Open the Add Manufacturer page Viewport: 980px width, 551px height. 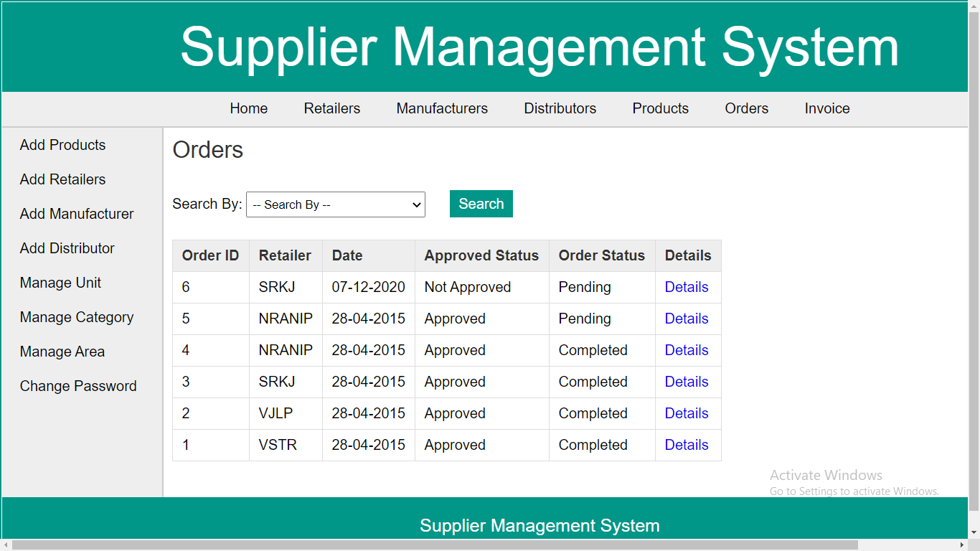click(x=77, y=214)
